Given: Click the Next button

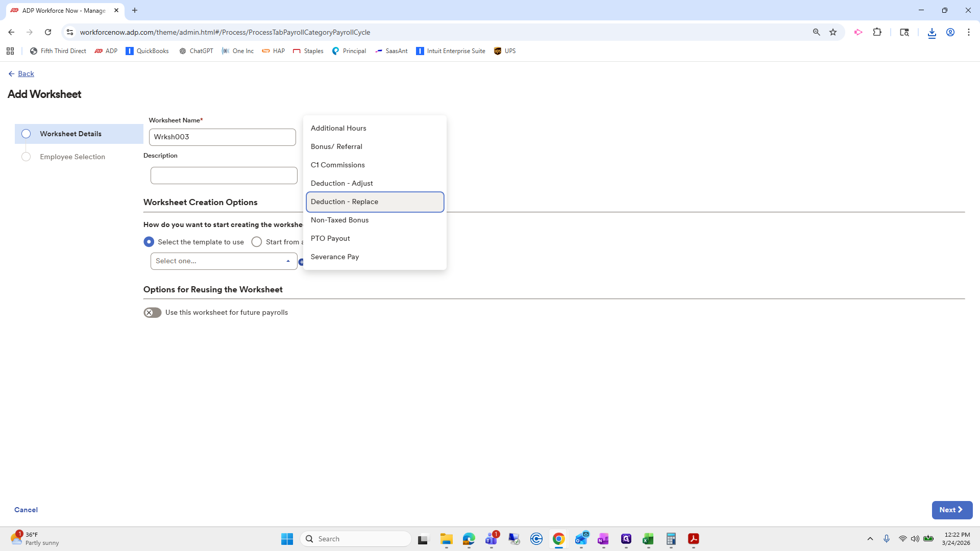Looking at the screenshot, I should click(951, 510).
